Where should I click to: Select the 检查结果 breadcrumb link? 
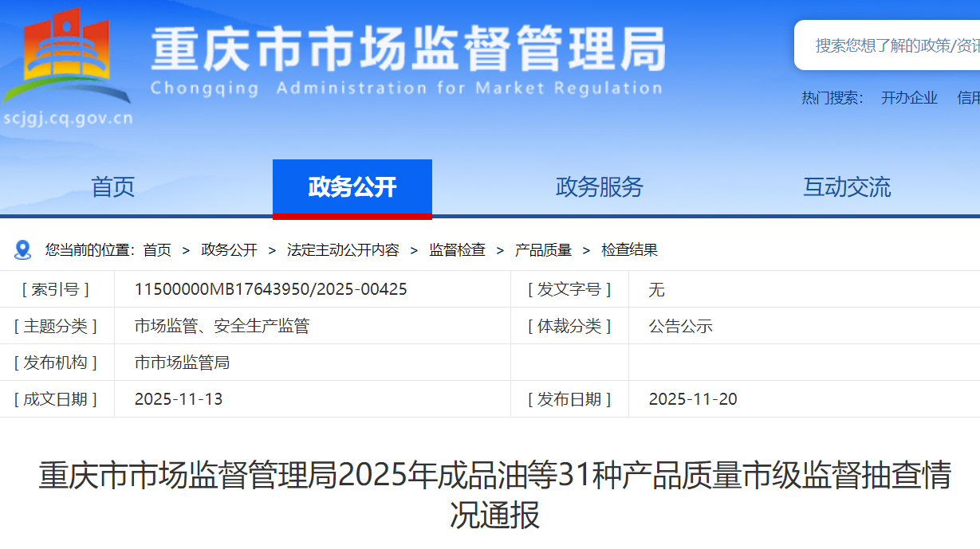[629, 250]
